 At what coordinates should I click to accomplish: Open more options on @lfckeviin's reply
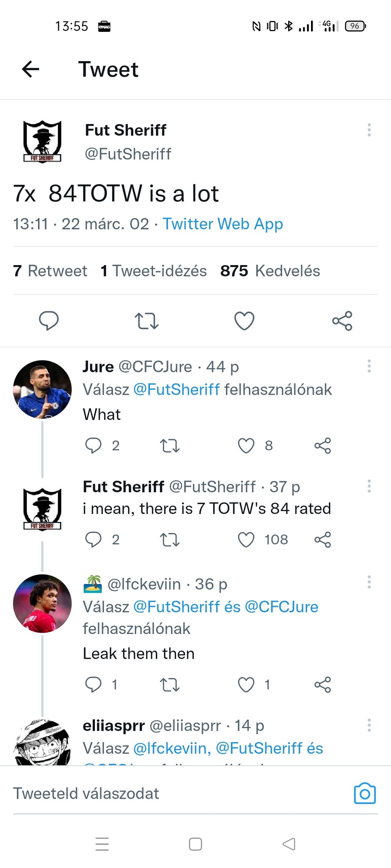click(x=369, y=582)
